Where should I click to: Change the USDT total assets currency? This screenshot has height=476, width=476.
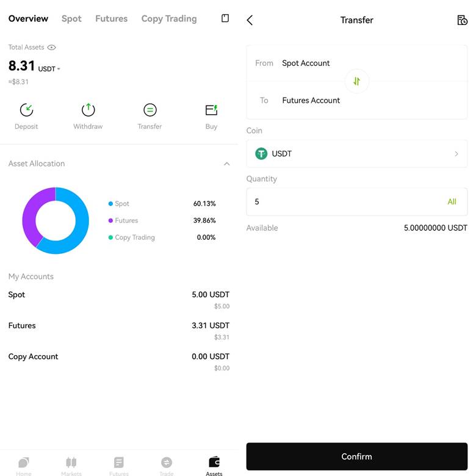(x=49, y=69)
